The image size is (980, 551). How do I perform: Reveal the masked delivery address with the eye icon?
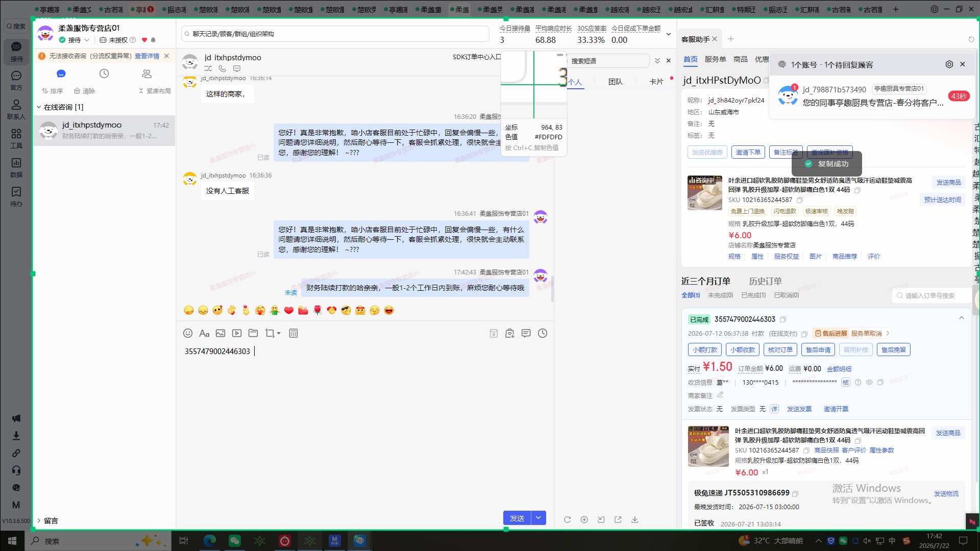pos(869,382)
